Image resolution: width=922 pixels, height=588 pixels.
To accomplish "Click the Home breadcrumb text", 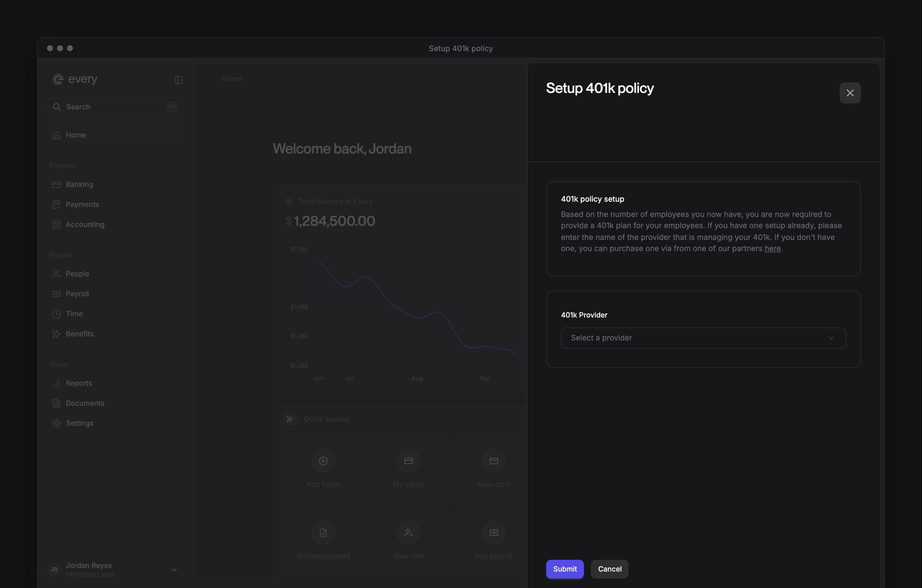I will point(232,78).
